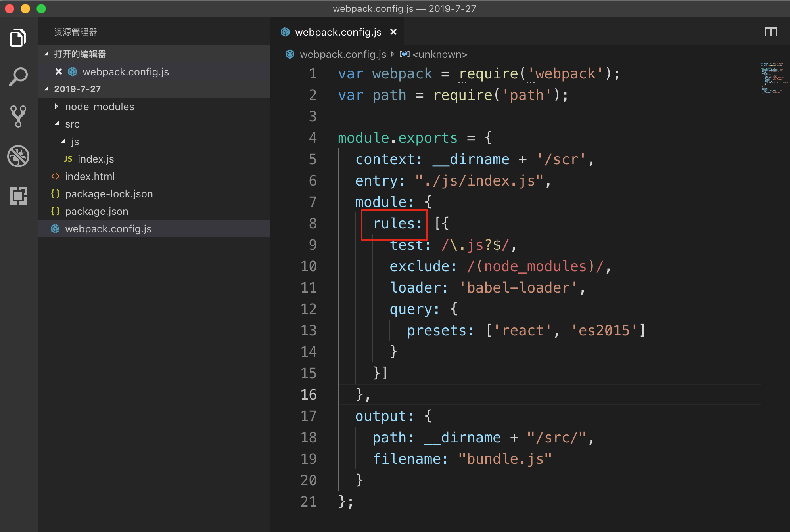Screen dimensions: 790x532
Task: Open the Explorer view in activity bar
Action: tap(18, 38)
